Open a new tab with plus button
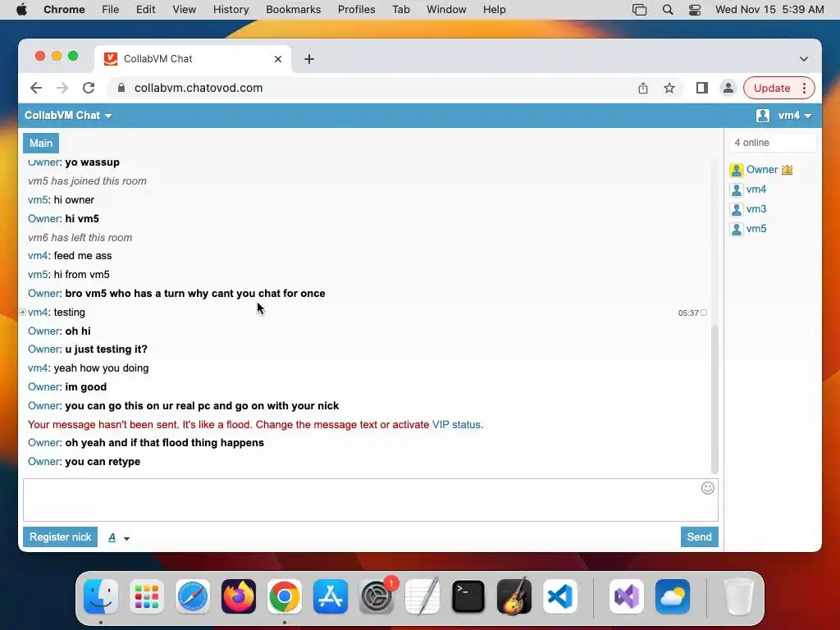This screenshot has height=630, width=840. point(309,59)
